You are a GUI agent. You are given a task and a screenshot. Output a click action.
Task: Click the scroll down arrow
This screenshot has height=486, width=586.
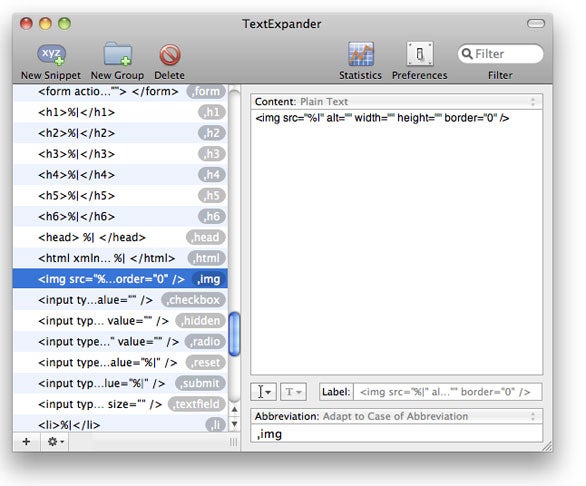tap(234, 424)
